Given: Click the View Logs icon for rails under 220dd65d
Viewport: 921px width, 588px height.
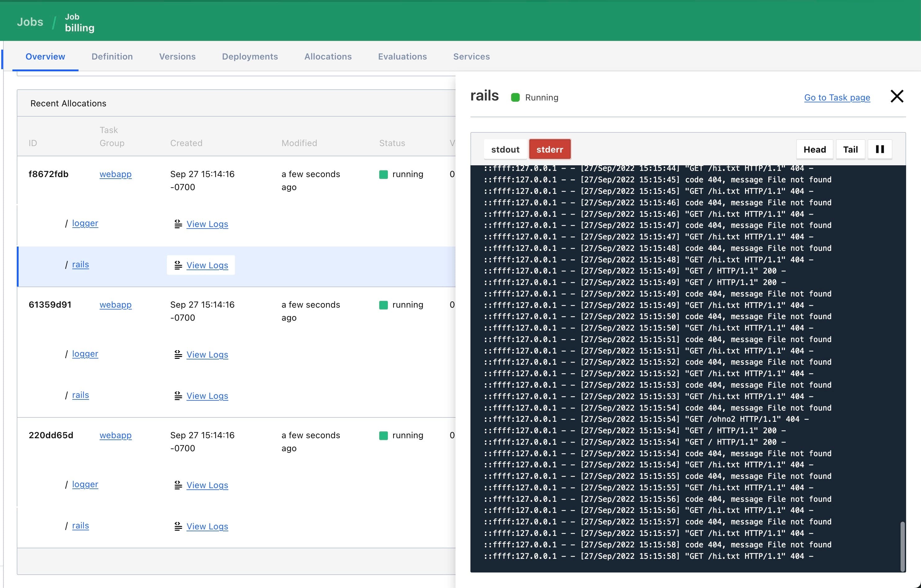Looking at the screenshot, I should point(178,527).
